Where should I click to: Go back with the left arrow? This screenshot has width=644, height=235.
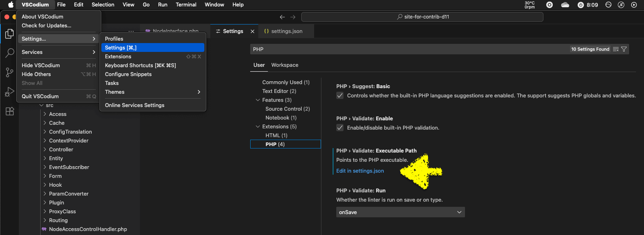click(282, 17)
